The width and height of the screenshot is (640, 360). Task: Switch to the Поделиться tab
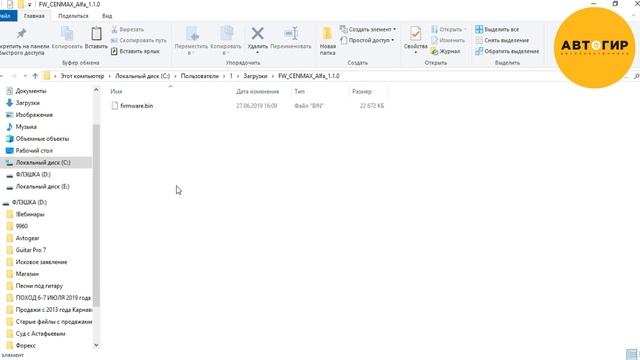pyautogui.click(x=73, y=16)
